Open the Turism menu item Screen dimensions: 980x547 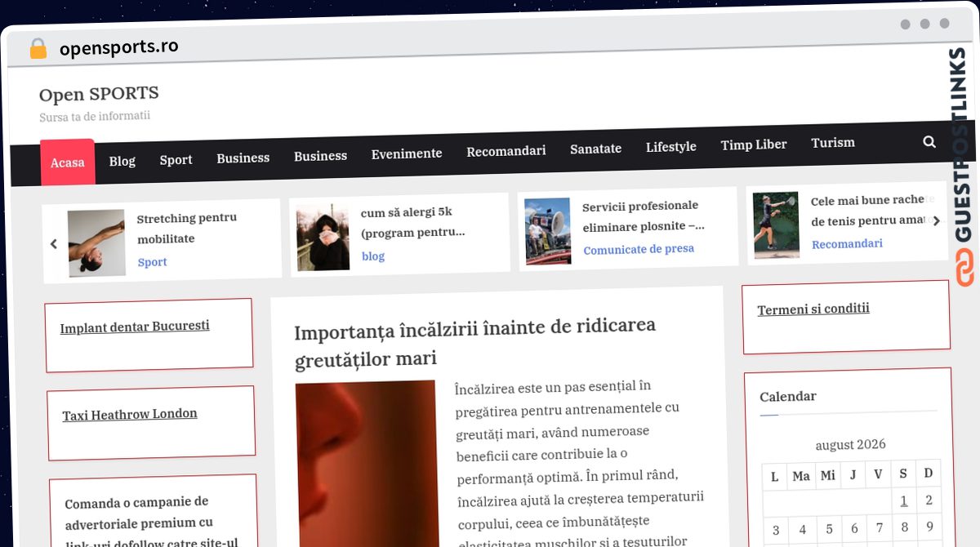833,142
